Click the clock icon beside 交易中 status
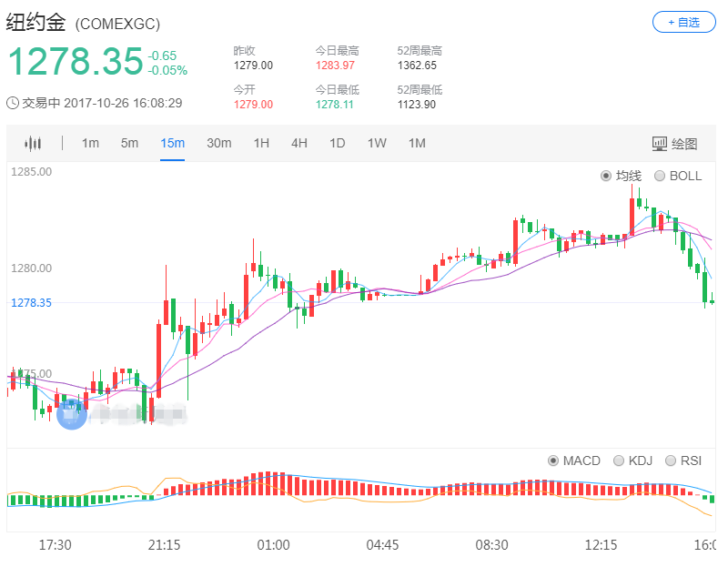The image size is (728, 567). tap(11, 103)
